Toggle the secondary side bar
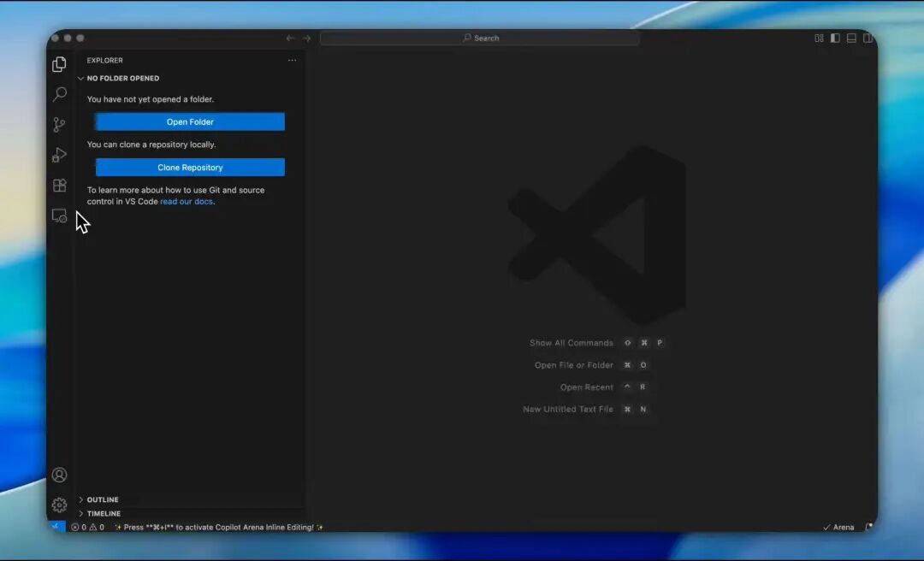The height and width of the screenshot is (561, 924). point(868,38)
